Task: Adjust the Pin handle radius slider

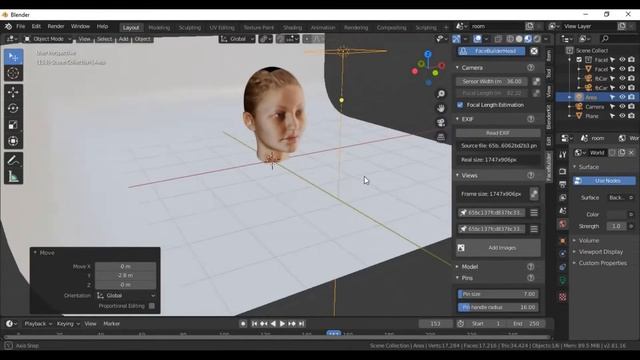Action: [498, 307]
